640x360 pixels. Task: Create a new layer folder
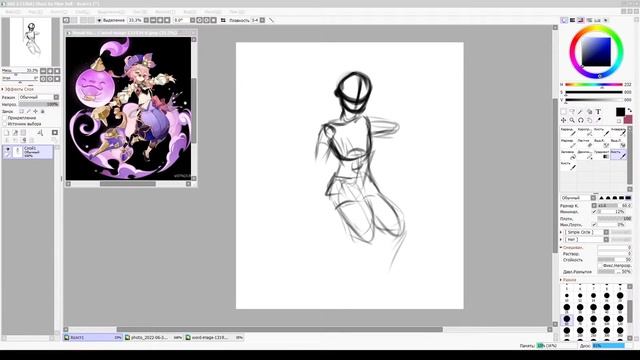(23, 132)
